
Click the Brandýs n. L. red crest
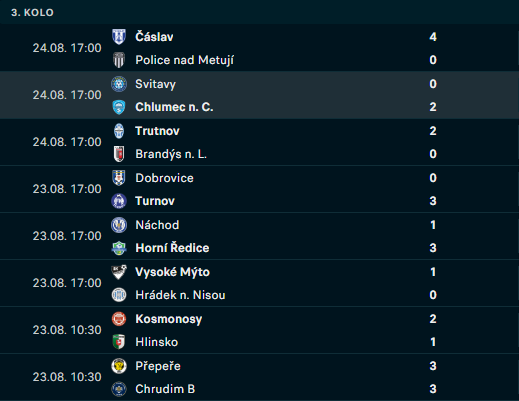point(119,154)
